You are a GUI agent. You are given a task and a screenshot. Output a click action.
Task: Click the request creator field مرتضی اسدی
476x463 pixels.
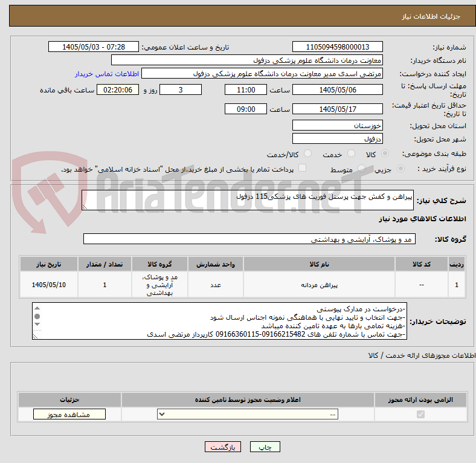[x=262, y=74]
